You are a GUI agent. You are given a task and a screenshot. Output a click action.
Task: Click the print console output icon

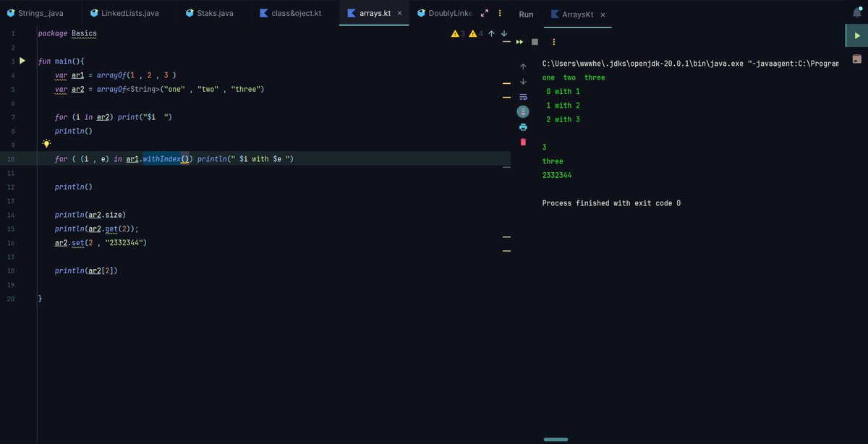click(523, 127)
